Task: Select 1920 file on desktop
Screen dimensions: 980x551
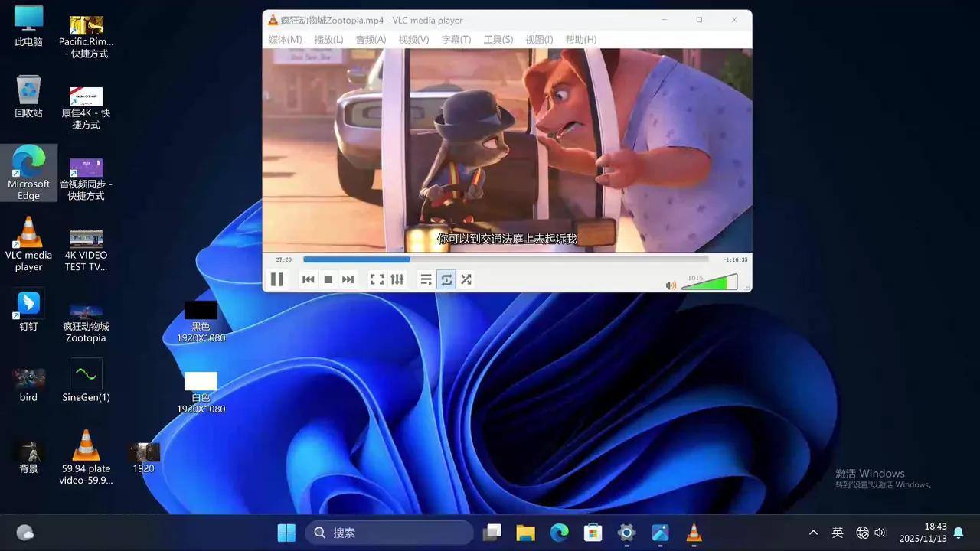Action: coord(144,458)
